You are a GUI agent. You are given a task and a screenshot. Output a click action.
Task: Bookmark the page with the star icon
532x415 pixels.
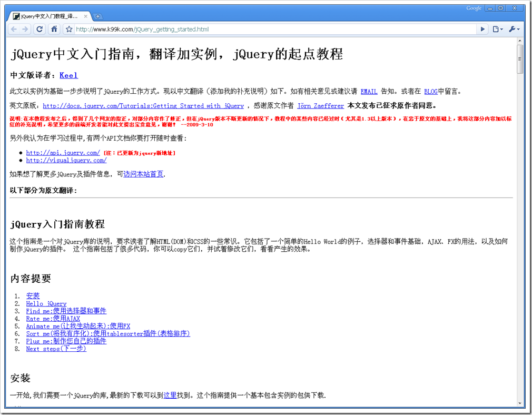[x=69, y=29]
